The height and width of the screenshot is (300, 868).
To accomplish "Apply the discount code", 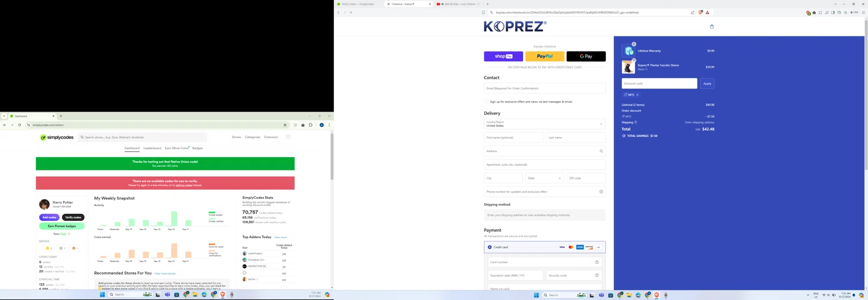I will click(x=707, y=83).
